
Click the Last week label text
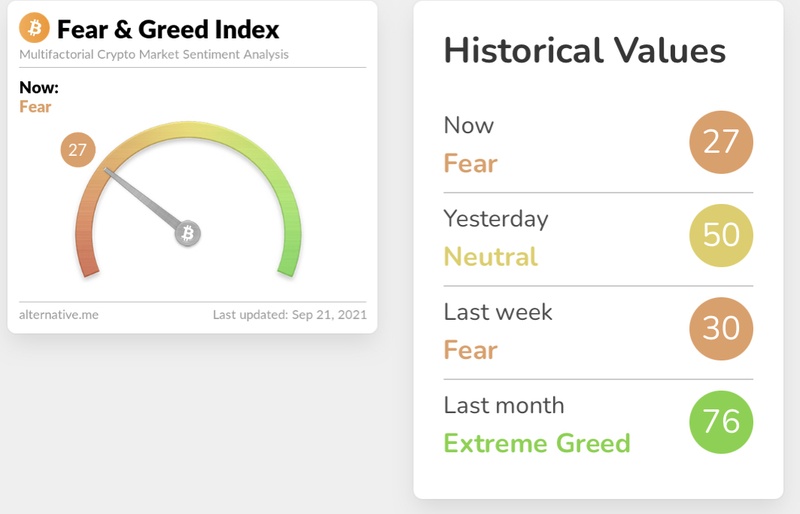(x=497, y=312)
